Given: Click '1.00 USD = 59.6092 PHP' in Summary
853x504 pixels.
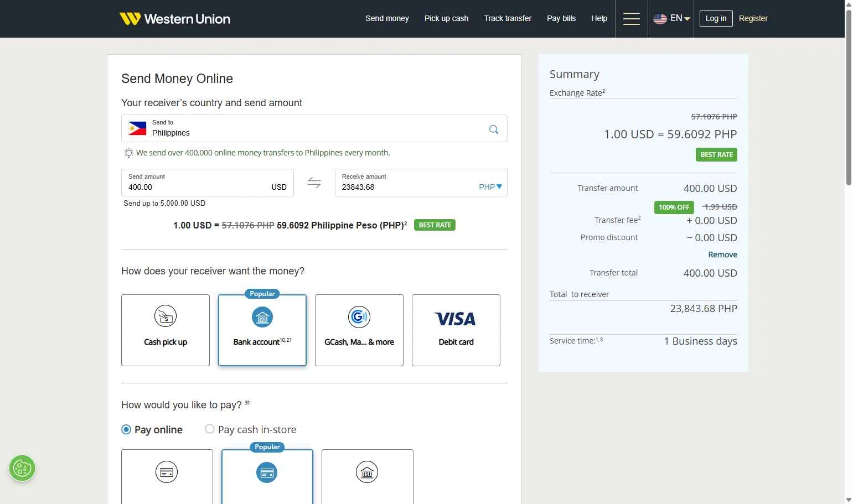Looking at the screenshot, I should click(x=670, y=134).
